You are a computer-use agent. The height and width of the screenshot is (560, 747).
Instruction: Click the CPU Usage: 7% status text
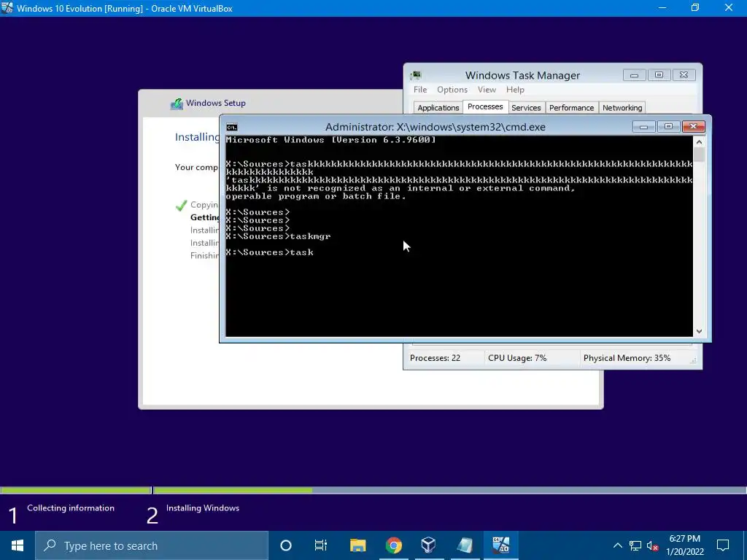point(517,358)
